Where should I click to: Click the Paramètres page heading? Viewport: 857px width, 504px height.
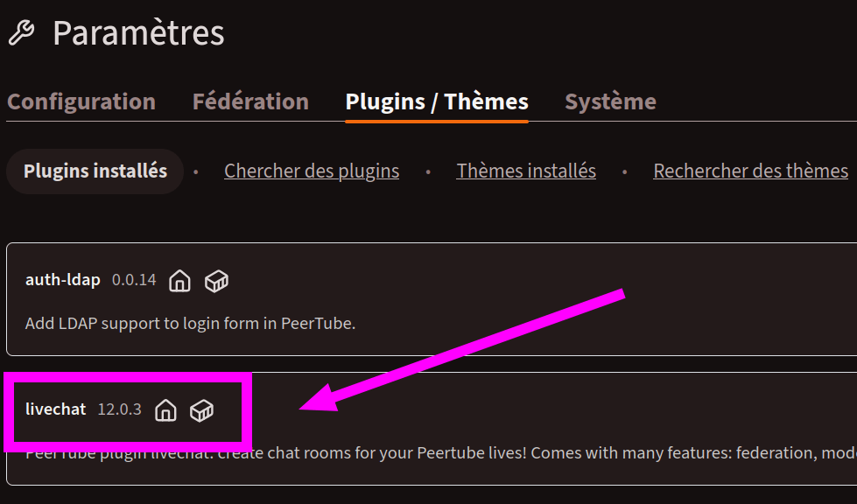pyautogui.click(x=138, y=33)
